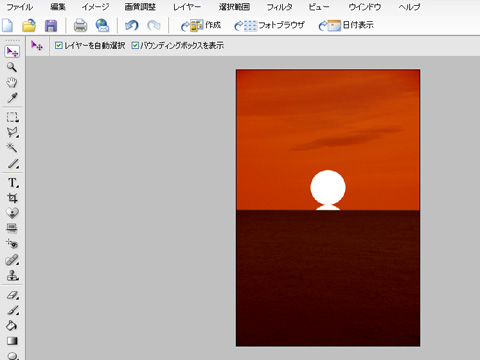Open the ビュー menu
The height and width of the screenshot is (360, 480).
click(x=319, y=7)
